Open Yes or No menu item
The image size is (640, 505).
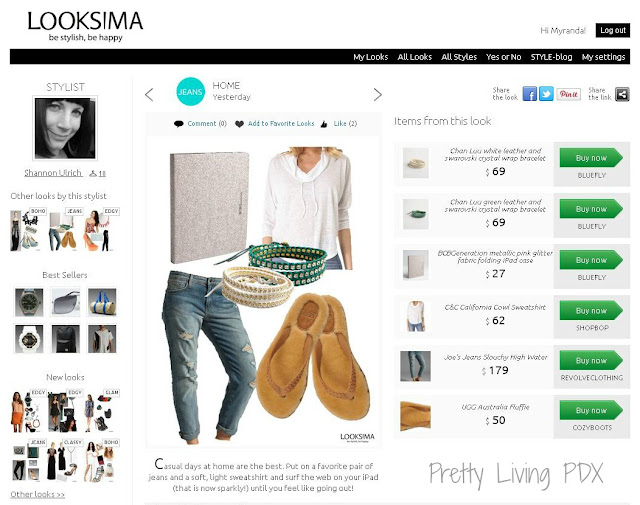click(x=504, y=57)
